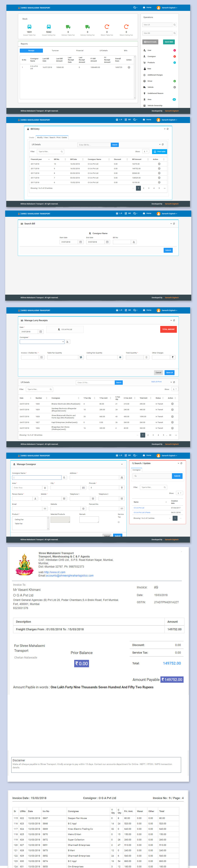Collapse the Manage Consignor panel

[122, 464]
